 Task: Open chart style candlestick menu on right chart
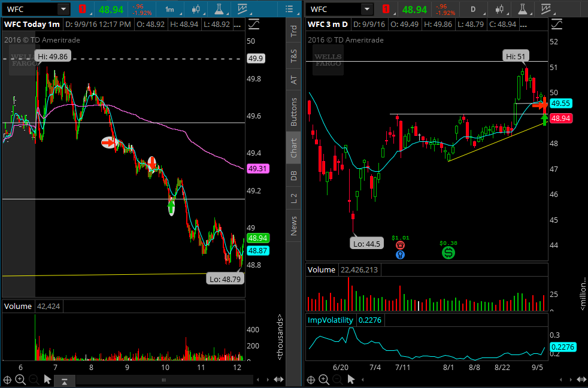click(499, 9)
